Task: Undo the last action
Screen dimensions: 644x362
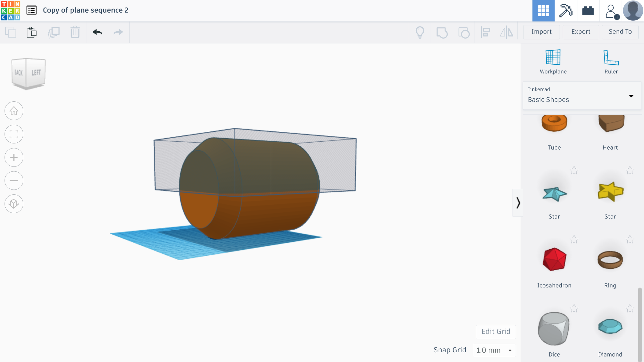Action: click(x=97, y=32)
